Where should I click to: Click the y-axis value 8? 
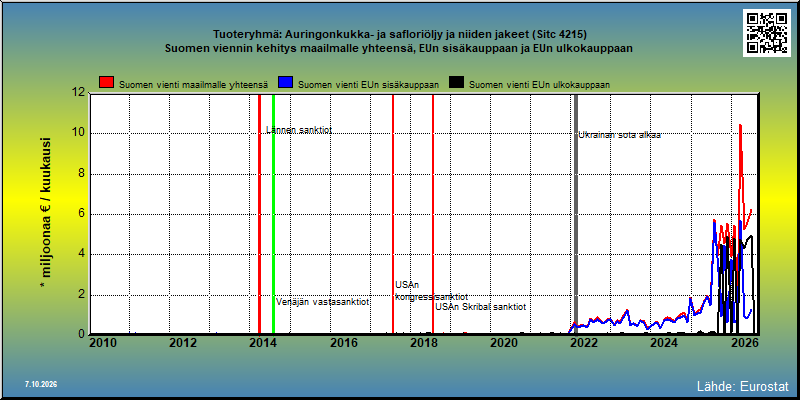[81, 174]
